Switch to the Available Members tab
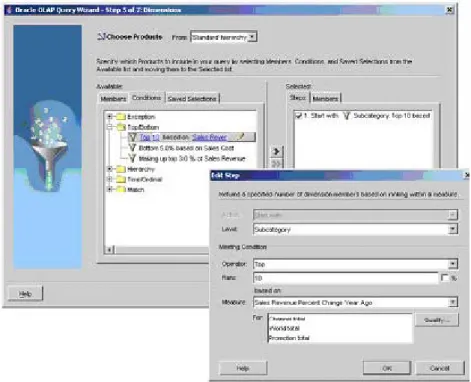471x382 pixels. (x=113, y=99)
